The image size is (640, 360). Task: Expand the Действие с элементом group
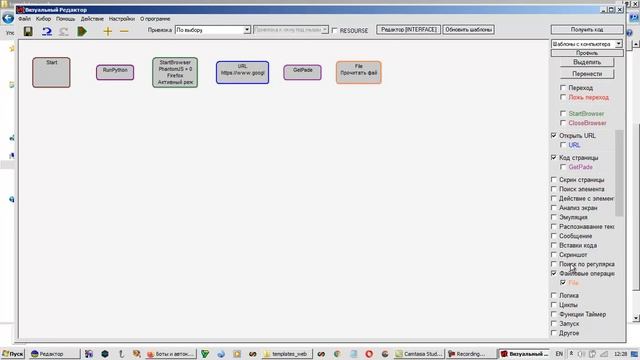click(554, 198)
